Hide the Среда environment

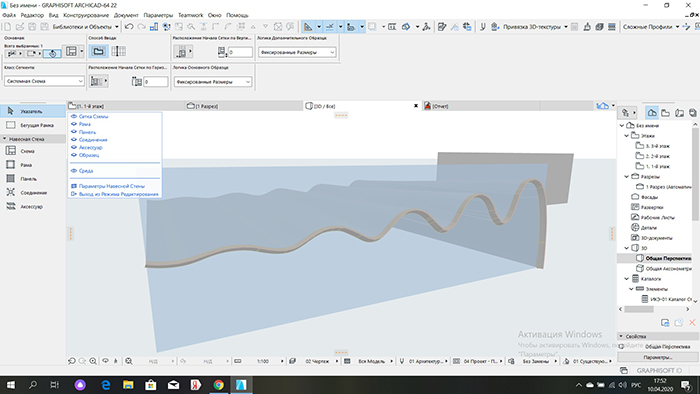click(74, 171)
